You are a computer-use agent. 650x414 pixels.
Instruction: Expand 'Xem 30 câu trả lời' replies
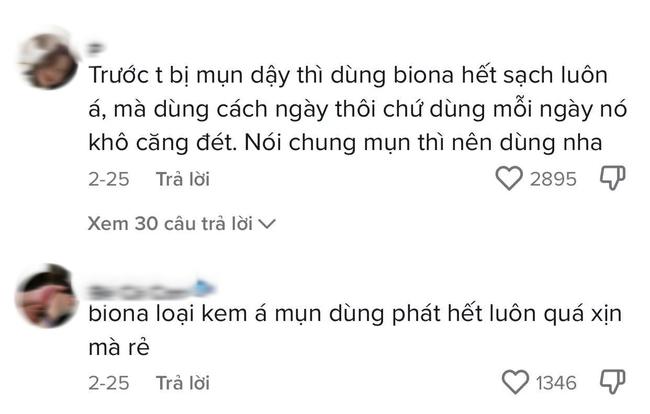(170, 222)
